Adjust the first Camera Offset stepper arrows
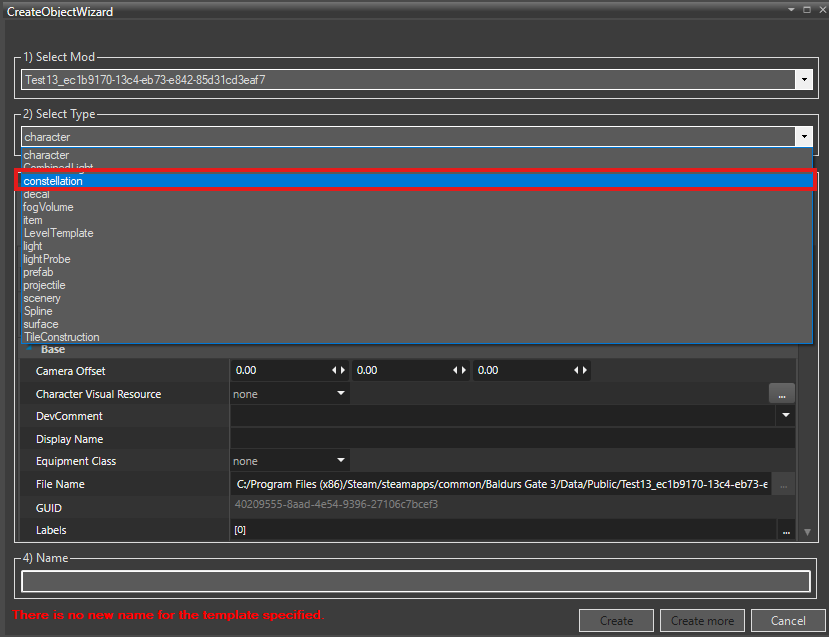Viewport: 829px width, 637px height. point(338,371)
